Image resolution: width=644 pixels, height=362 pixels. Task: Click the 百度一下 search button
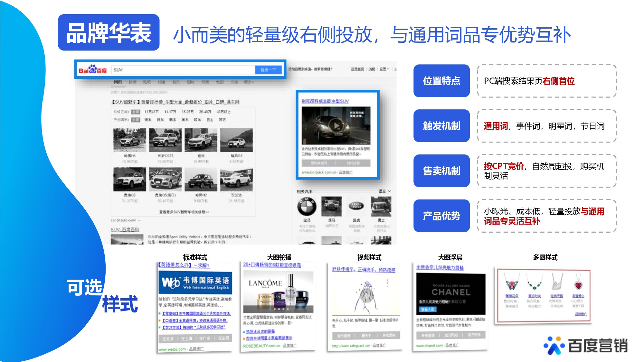(268, 70)
